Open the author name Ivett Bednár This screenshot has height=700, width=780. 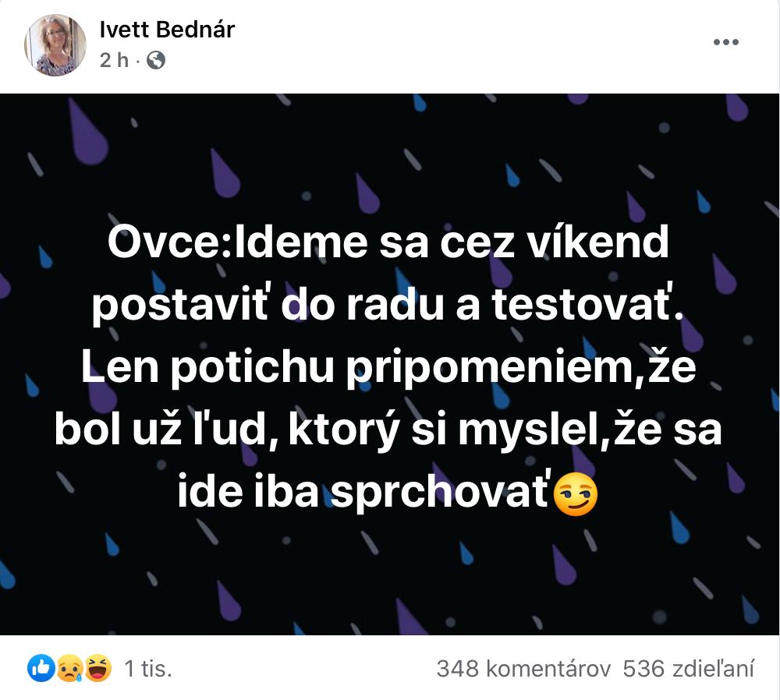(167, 30)
